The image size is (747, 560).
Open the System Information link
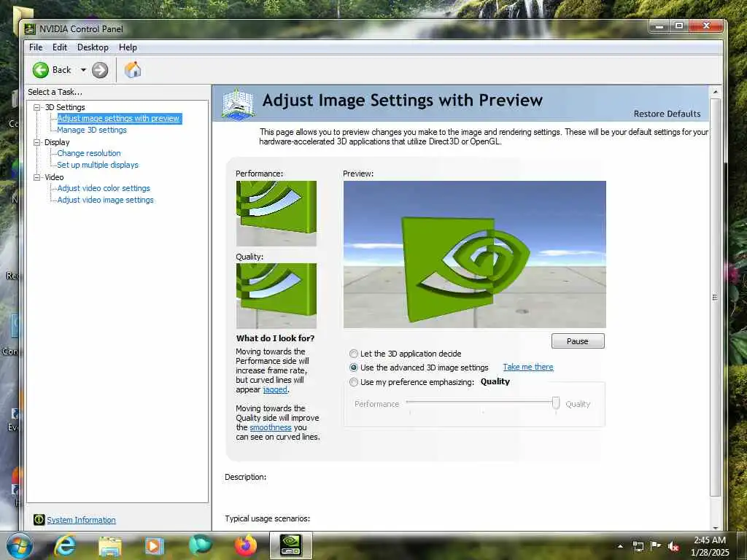coord(81,520)
